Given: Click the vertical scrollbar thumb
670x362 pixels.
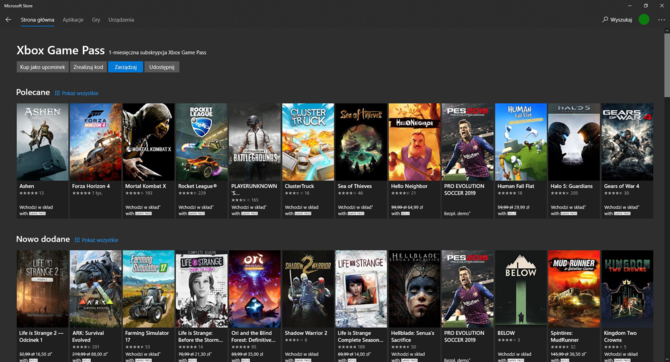Looking at the screenshot, I should 667,64.
